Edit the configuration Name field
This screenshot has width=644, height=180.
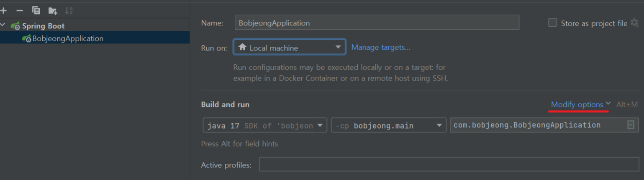(x=377, y=23)
